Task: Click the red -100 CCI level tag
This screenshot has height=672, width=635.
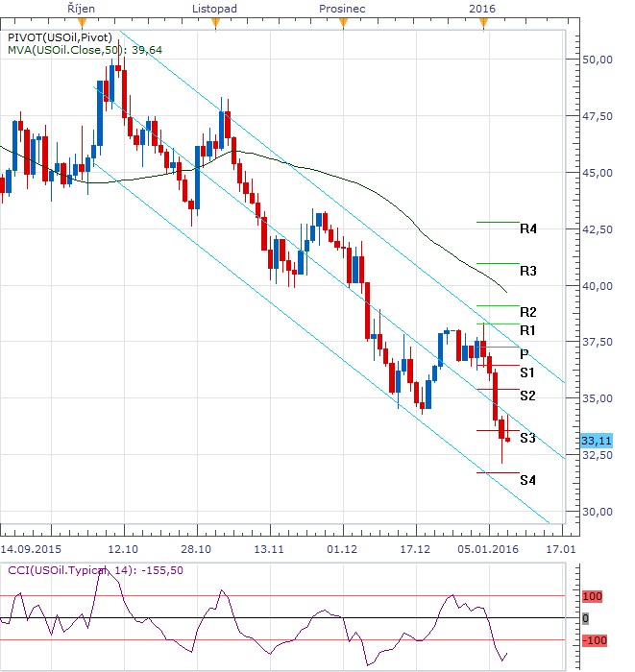Action: click(596, 640)
